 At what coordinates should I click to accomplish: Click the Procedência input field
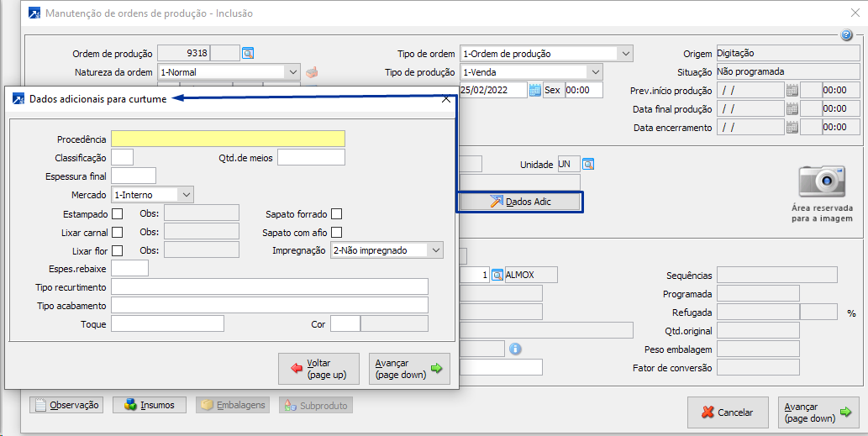pos(228,139)
